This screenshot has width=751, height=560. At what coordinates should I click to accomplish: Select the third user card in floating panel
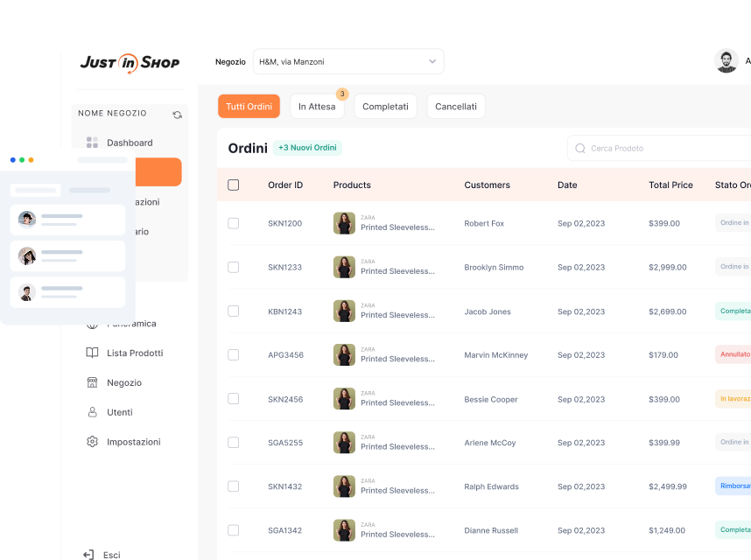tap(67, 292)
